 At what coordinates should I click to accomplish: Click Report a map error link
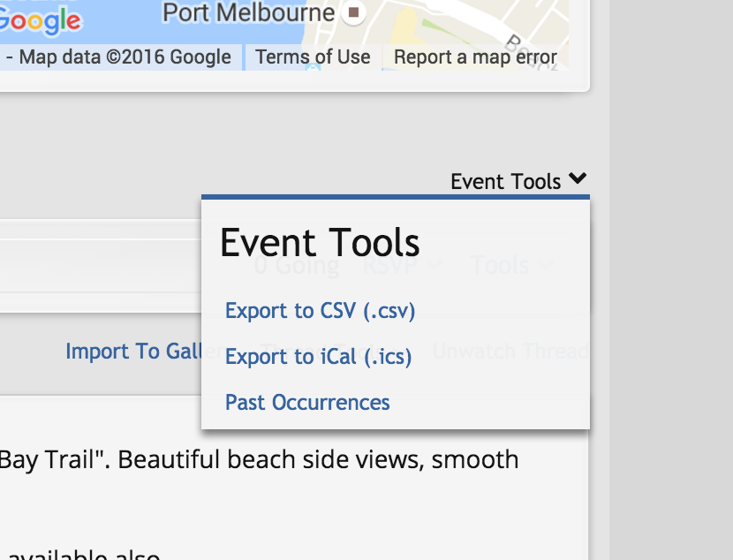coord(475,57)
